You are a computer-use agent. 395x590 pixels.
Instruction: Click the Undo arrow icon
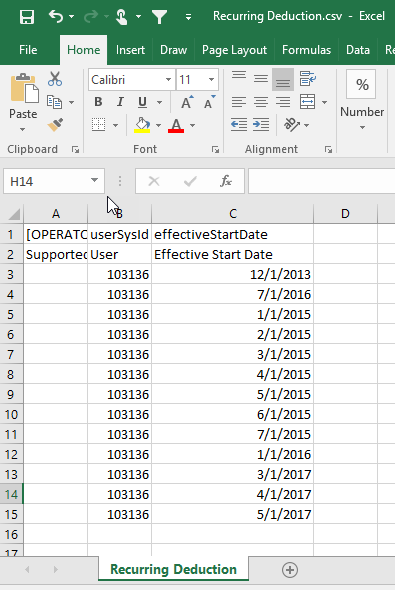[x=56, y=17]
